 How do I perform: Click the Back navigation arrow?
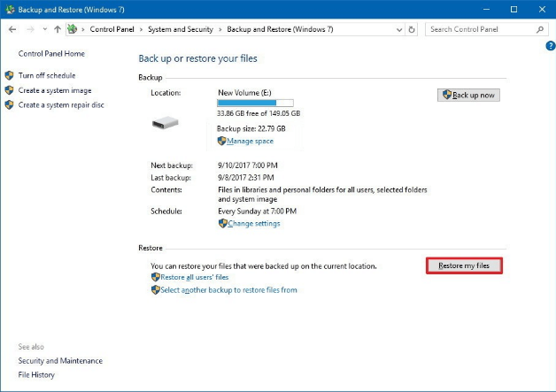click(x=12, y=29)
